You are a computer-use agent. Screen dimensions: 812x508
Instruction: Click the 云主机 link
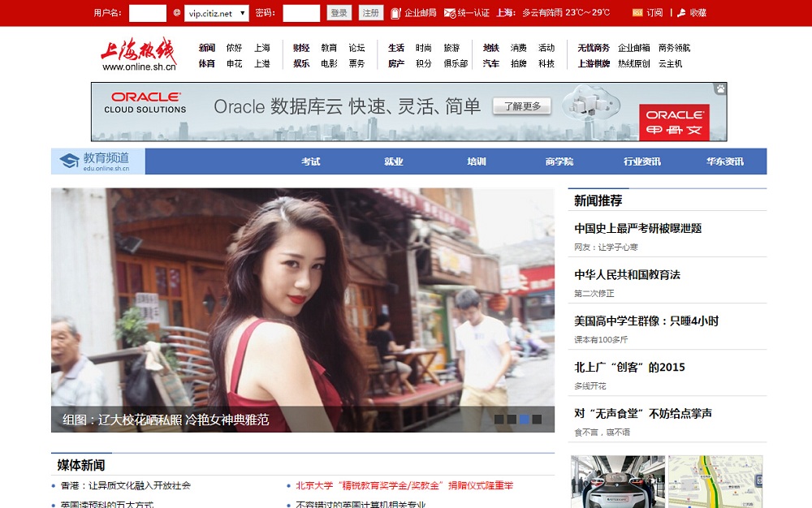tap(670, 63)
